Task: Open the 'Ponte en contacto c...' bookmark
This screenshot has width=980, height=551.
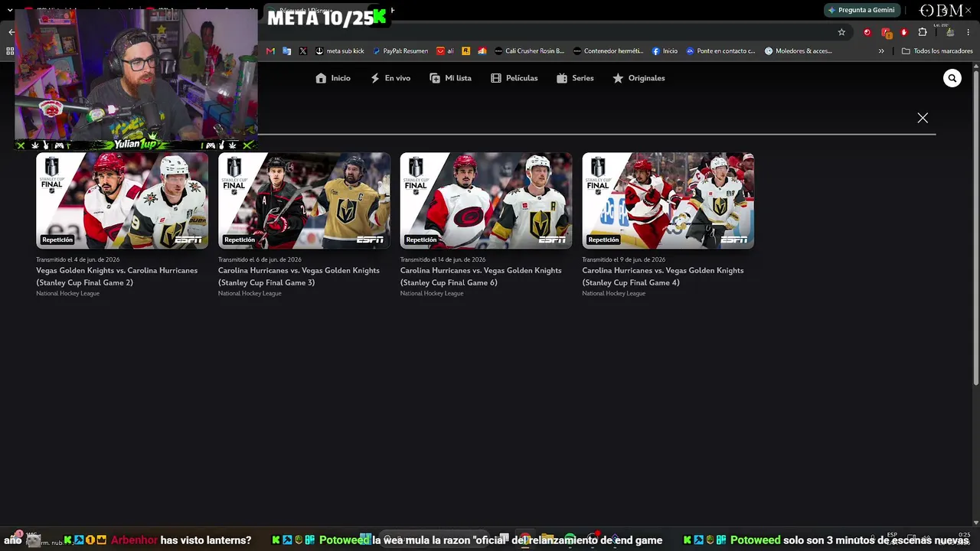Action: (720, 51)
